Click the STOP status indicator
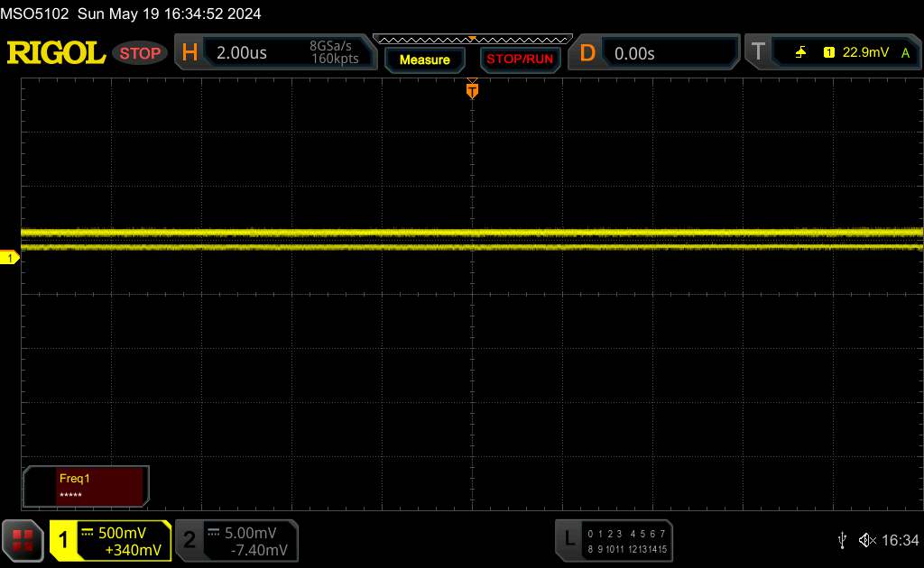Viewport: 924px width, 568px height. [140, 53]
